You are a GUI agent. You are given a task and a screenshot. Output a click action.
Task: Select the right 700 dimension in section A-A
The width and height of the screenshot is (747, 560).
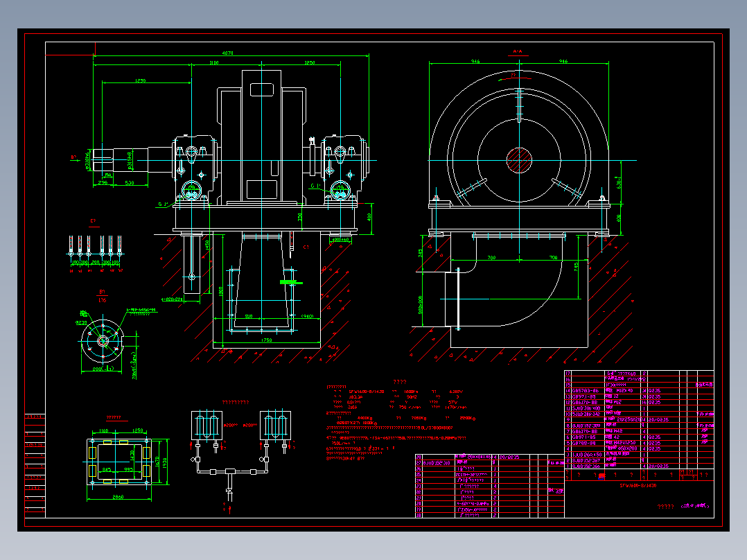click(x=553, y=257)
